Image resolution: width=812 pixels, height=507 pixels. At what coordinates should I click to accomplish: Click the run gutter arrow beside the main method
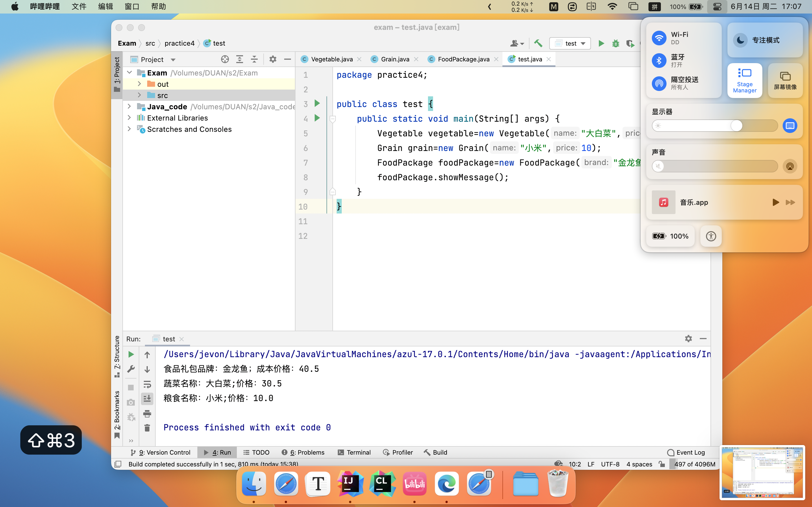pyautogui.click(x=317, y=118)
